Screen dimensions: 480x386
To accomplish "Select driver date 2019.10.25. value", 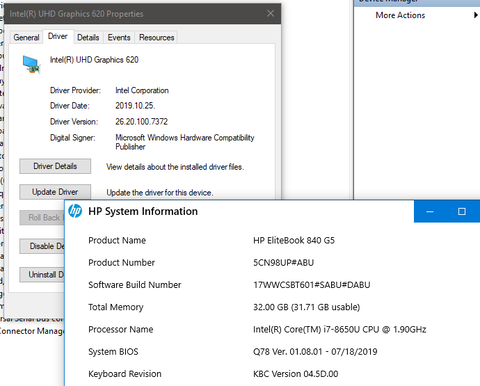I will pyautogui.click(x=135, y=106).
